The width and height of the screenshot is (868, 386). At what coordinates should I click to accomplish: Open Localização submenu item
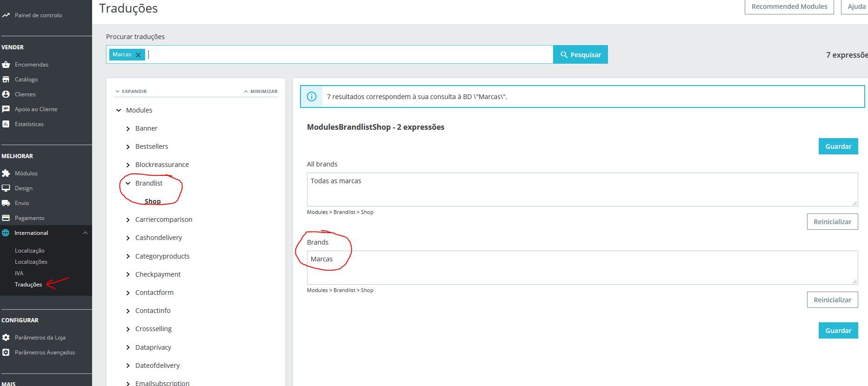point(30,251)
